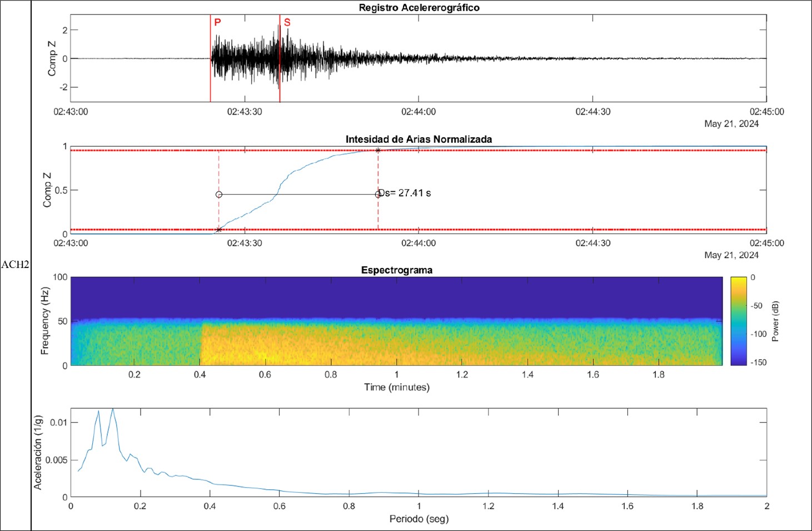The width and height of the screenshot is (812, 531).
Task: Click the '02:43:30' tick under the accelerogram
Action: 245,112
